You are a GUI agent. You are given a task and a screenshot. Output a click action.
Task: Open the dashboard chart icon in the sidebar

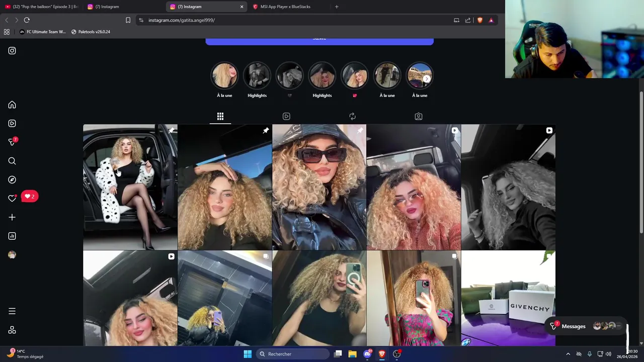coord(12,236)
